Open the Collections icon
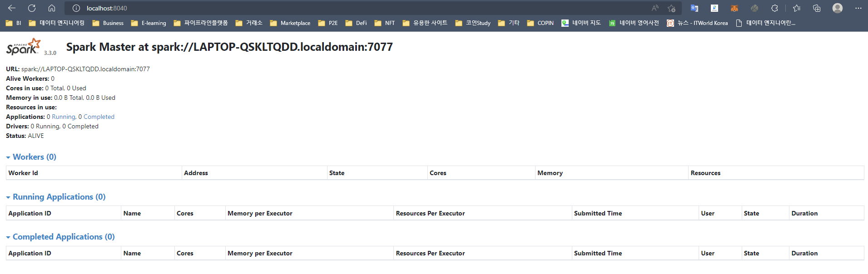This screenshot has height=274, width=868. [817, 8]
